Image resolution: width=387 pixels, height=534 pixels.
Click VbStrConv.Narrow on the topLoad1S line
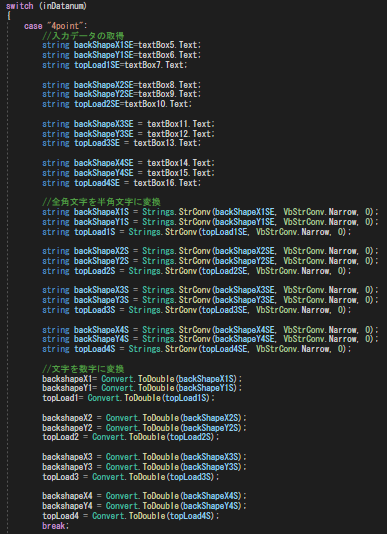(293, 232)
